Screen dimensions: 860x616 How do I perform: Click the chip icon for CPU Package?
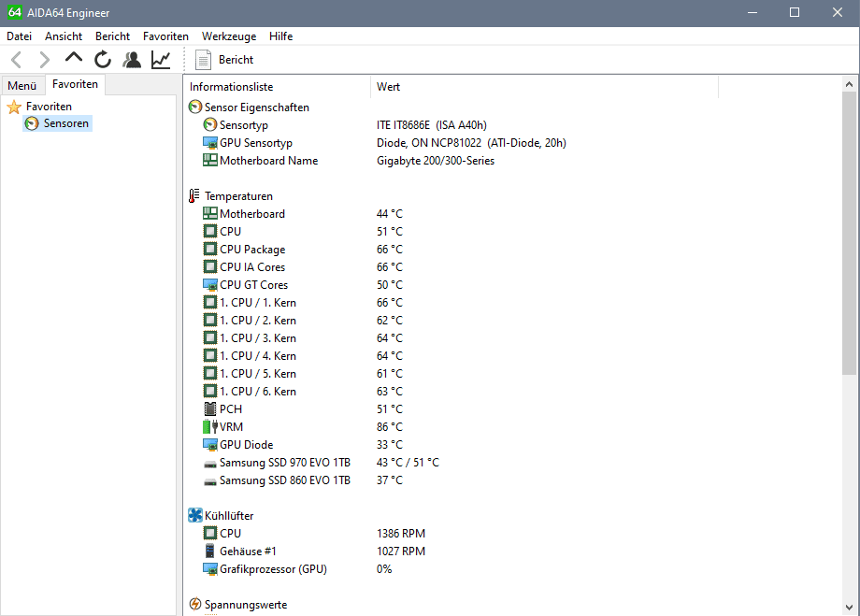tap(210, 249)
